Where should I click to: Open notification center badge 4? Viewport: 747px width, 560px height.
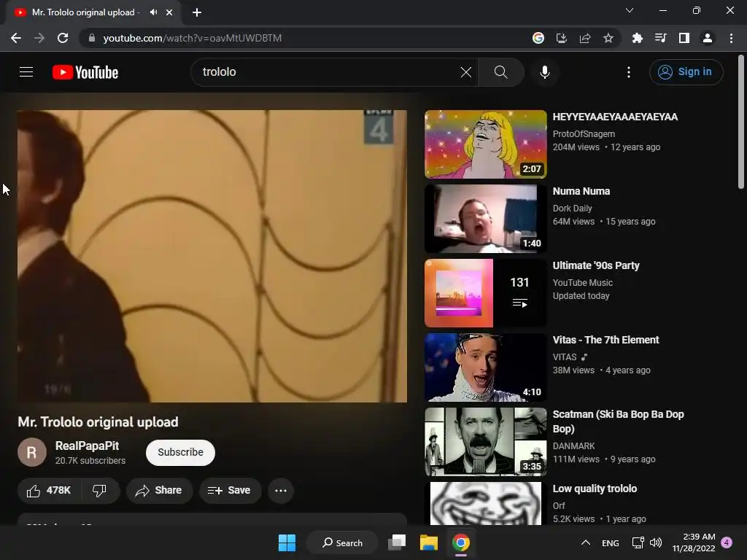point(727,542)
